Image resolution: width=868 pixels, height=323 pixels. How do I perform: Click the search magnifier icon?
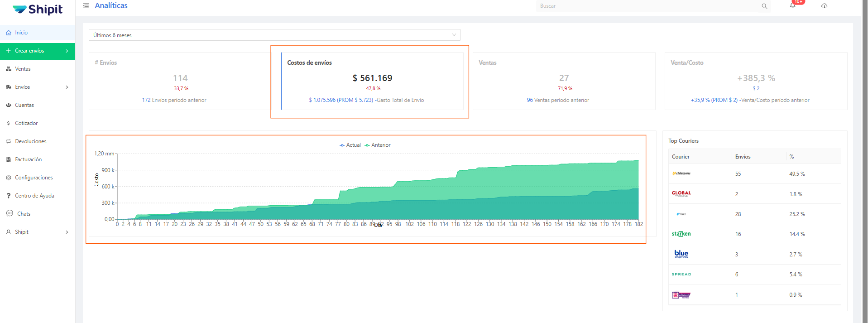point(764,6)
